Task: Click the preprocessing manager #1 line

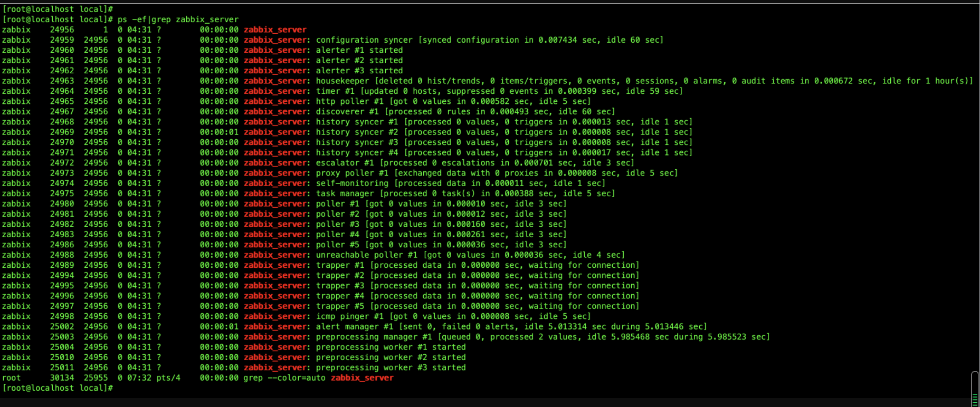Action: pos(386,337)
